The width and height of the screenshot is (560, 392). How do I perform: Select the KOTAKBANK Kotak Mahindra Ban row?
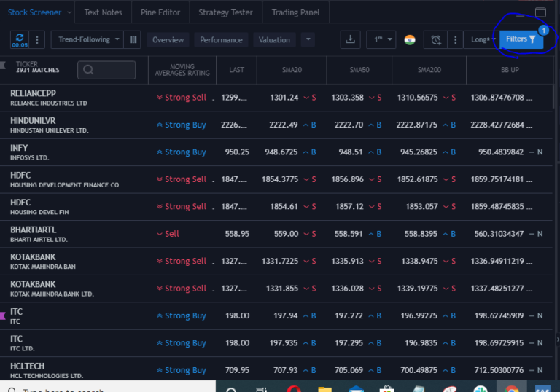pos(276,262)
